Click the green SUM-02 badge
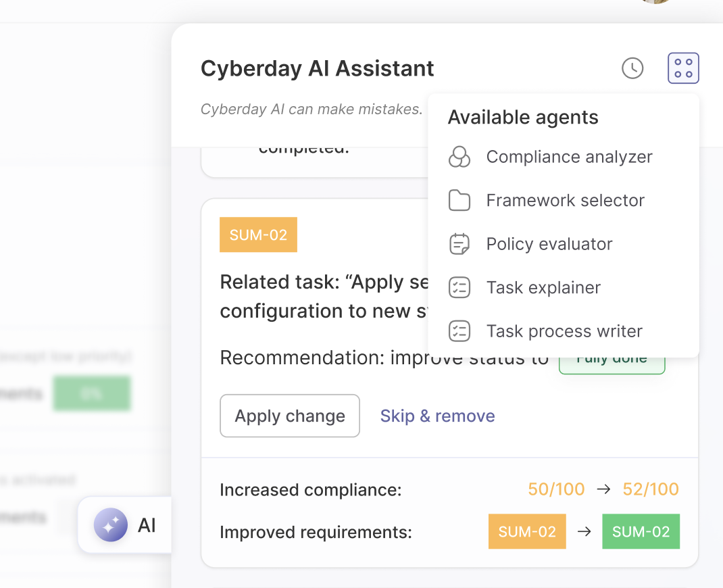Image resolution: width=723 pixels, height=588 pixels. click(641, 531)
